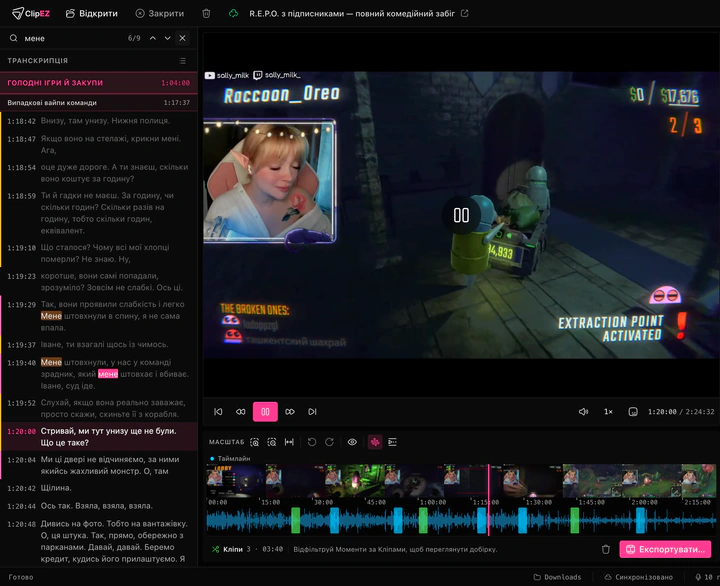720x586 pixels.
Task: Click the green timeline thumbnail near 45:00
Action: click(x=354, y=481)
